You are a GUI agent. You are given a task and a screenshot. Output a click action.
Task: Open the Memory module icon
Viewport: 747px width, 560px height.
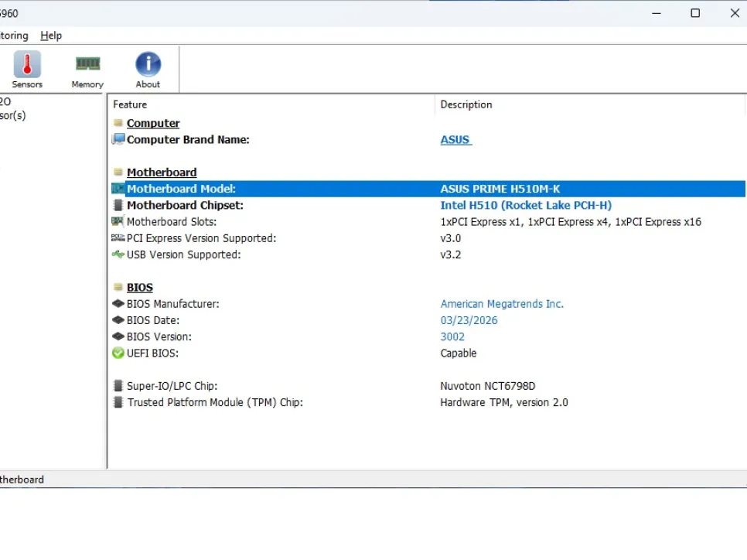87,64
